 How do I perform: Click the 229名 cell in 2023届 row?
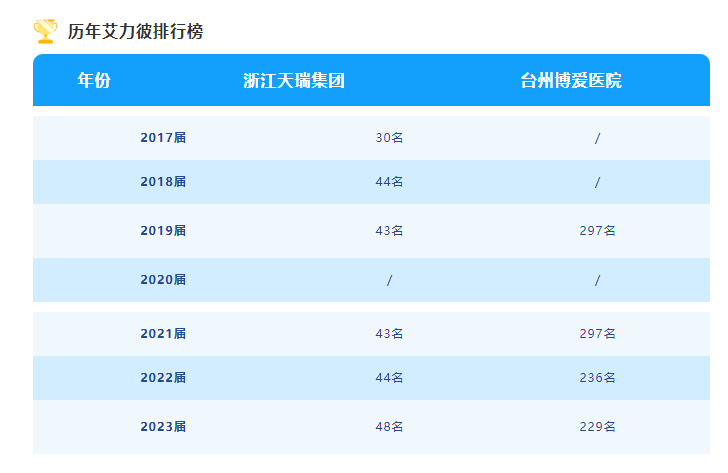598,427
